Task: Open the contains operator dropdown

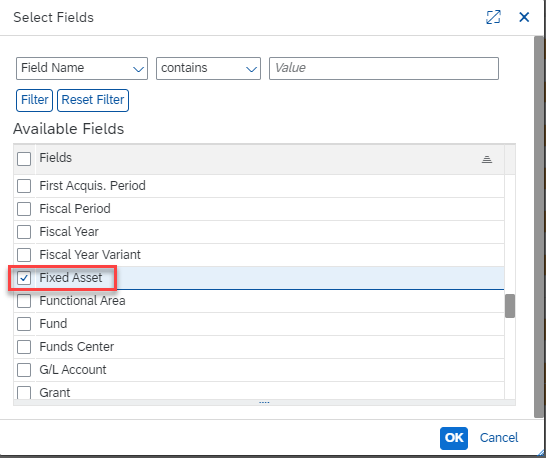Action: tap(208, 68)
